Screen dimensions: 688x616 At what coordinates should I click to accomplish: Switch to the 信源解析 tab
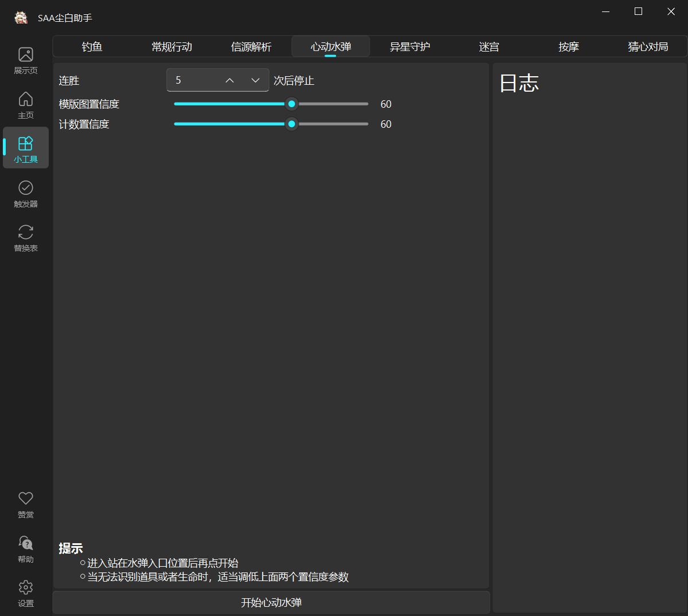pyautogui.click(x=251, y=46)
